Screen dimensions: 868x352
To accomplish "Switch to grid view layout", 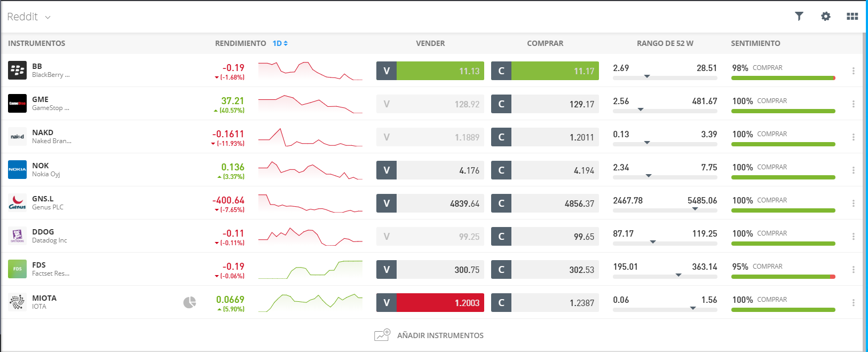I will point(852,16).
